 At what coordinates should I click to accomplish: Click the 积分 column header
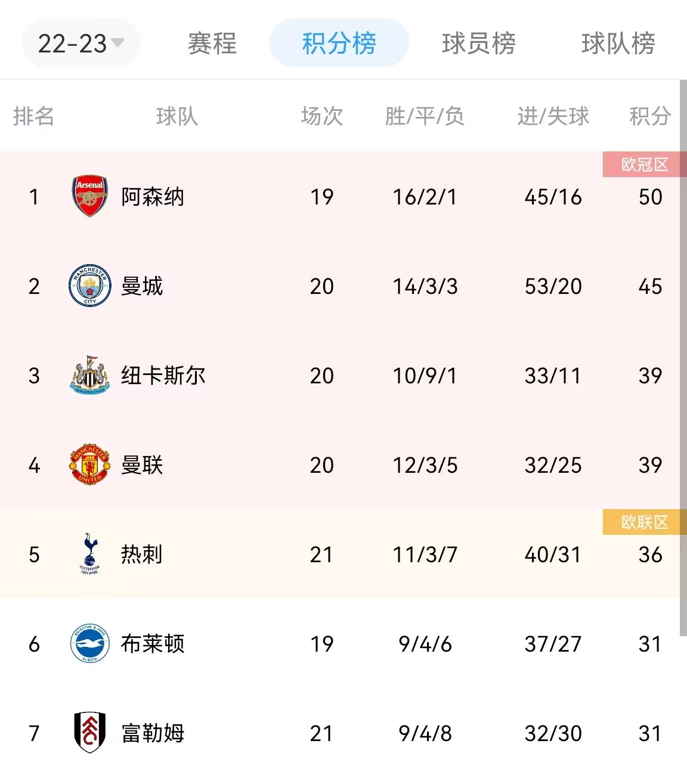(650, 116)
